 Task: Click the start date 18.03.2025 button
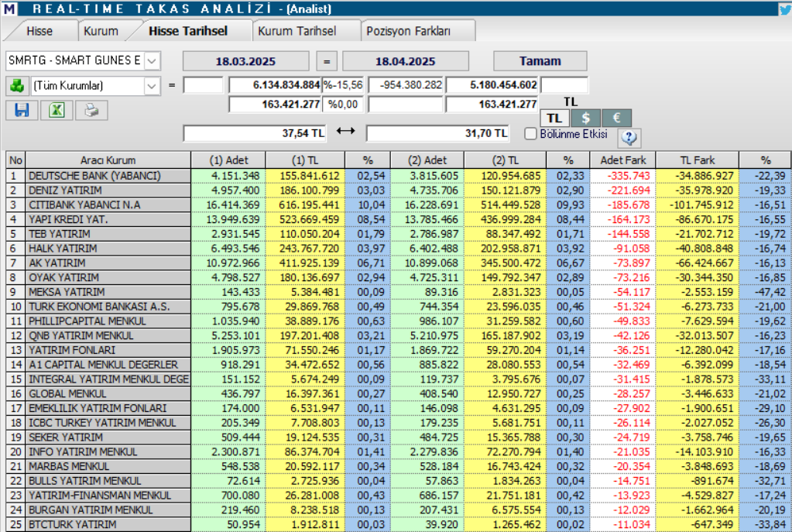(245, 61)
